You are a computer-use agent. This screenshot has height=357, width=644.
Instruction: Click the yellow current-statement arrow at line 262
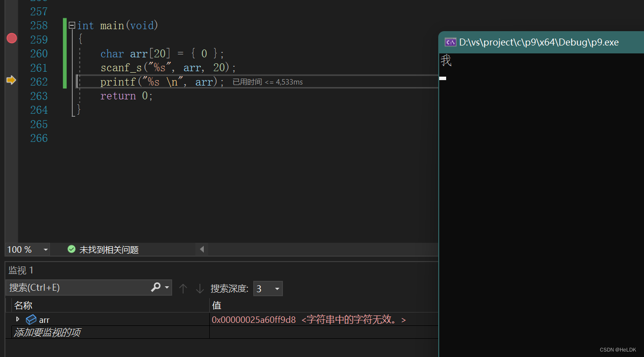11,80
